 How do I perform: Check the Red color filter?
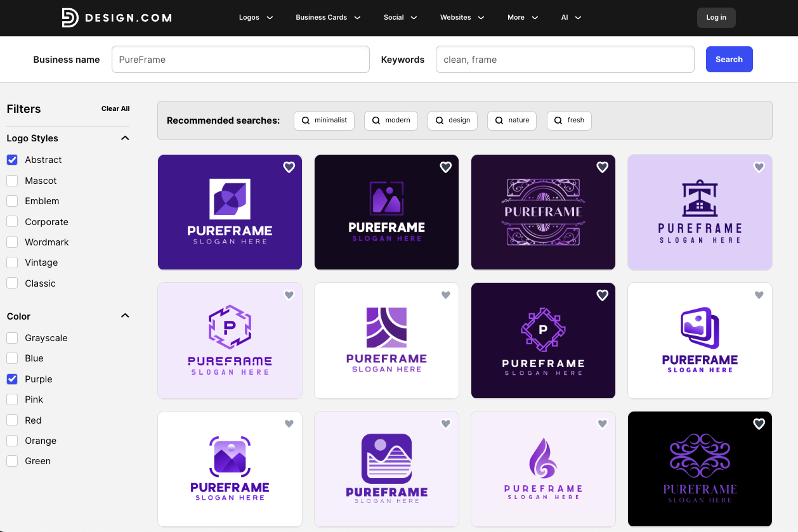pos(12,420)
